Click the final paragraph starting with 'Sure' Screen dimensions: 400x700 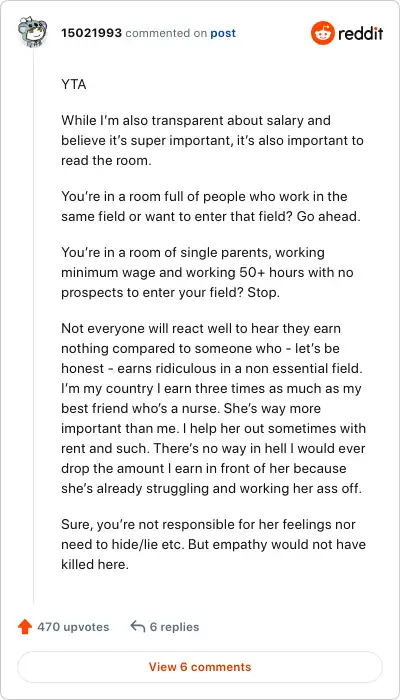213,544
